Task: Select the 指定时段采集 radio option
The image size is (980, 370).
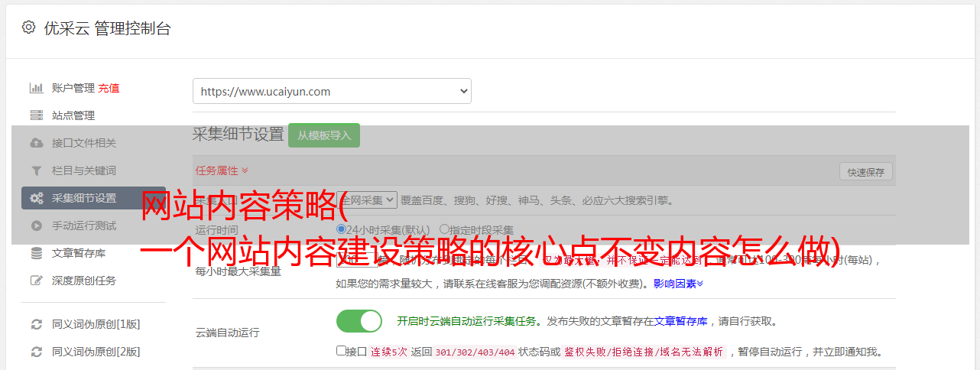Action: tap(444, 229)
